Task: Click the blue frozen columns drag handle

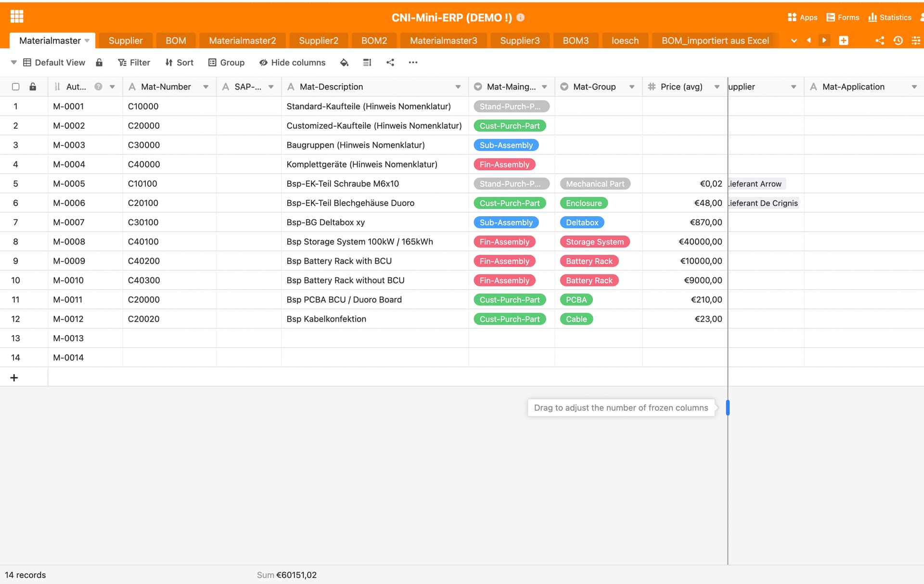Action: tap(728, 407)
